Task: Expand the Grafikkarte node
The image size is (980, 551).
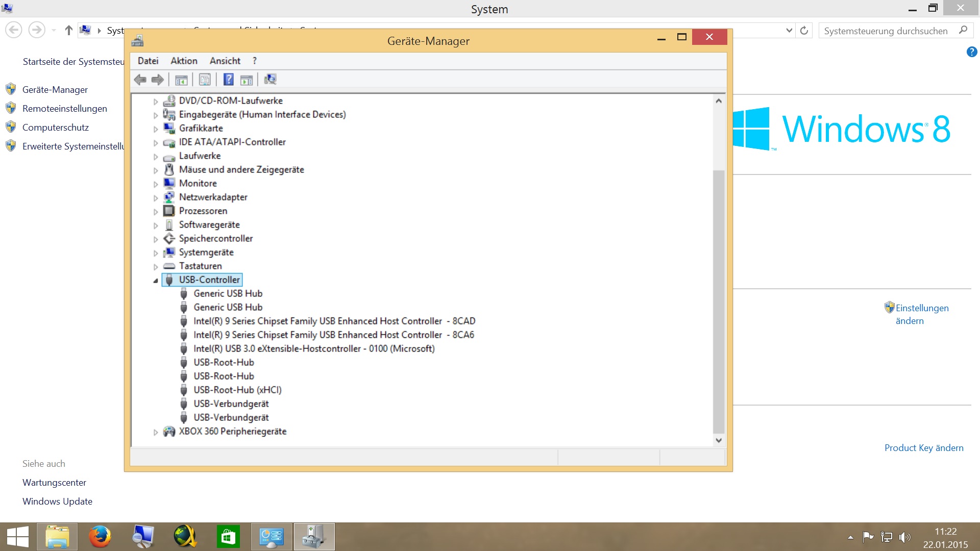Action: coord(156,129)
